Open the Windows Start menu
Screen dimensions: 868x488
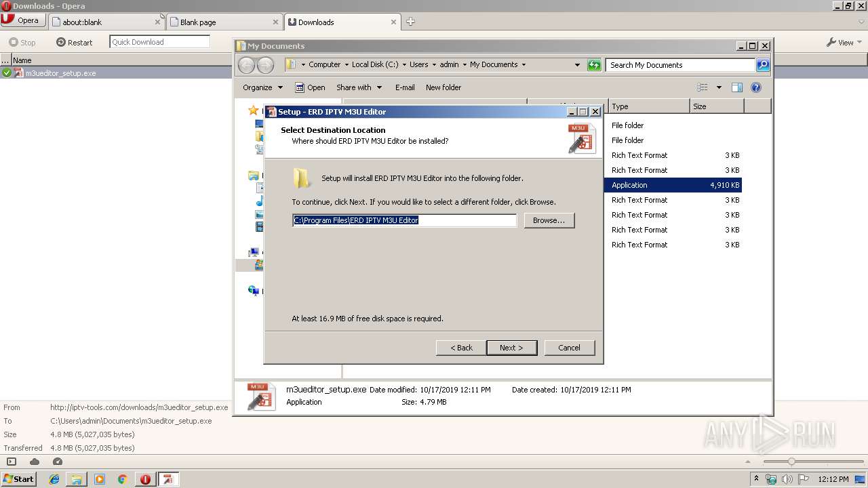pyautogui.click(x=18, y=479)
